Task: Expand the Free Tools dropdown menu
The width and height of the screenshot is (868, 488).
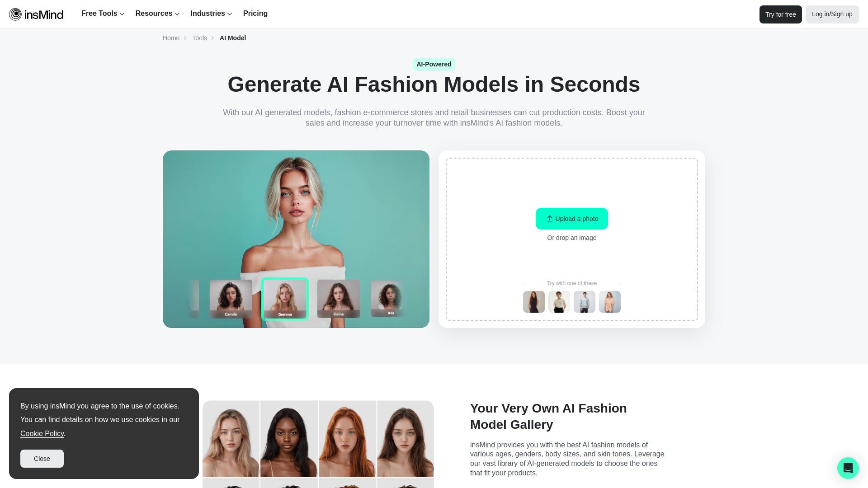Action: (x=103, y=13)
